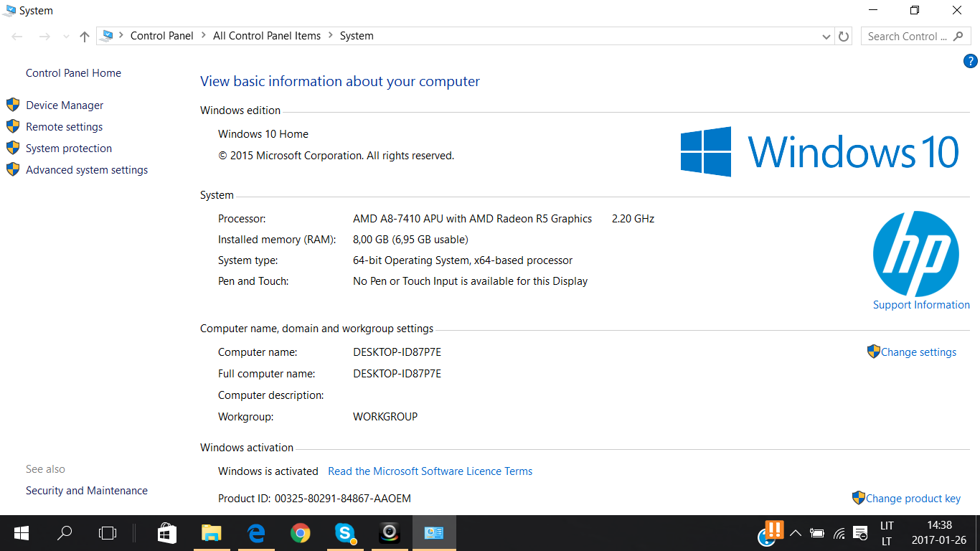This screenshot has height=551, width=980.
Task: Open Skype from the taskbar
Action: 345,533
